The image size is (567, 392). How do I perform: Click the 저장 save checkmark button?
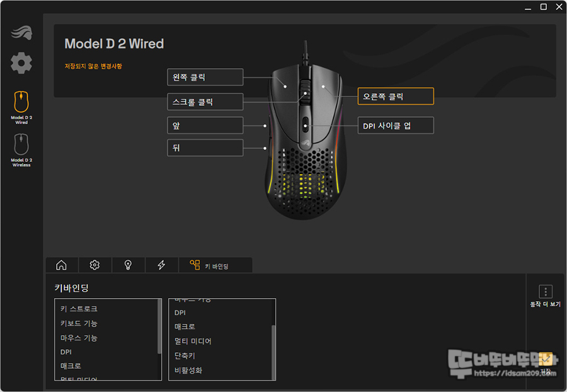pos(546,359)
